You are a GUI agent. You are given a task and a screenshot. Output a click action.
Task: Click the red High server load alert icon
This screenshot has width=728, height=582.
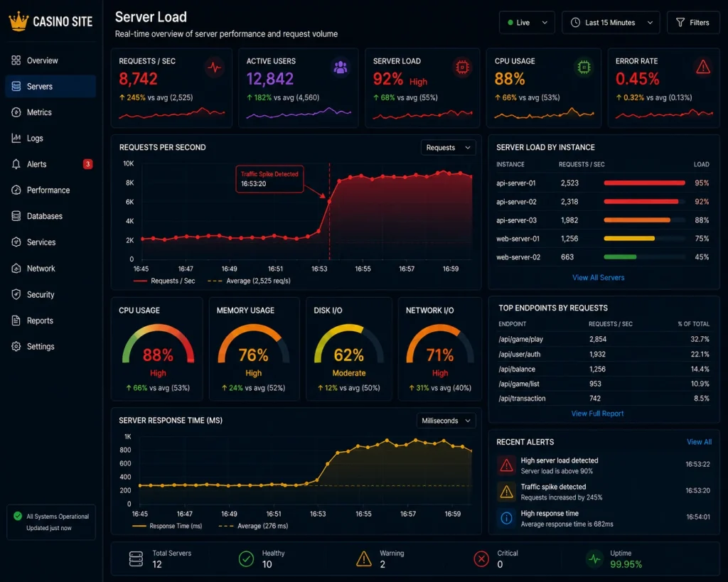coord(506,465)
